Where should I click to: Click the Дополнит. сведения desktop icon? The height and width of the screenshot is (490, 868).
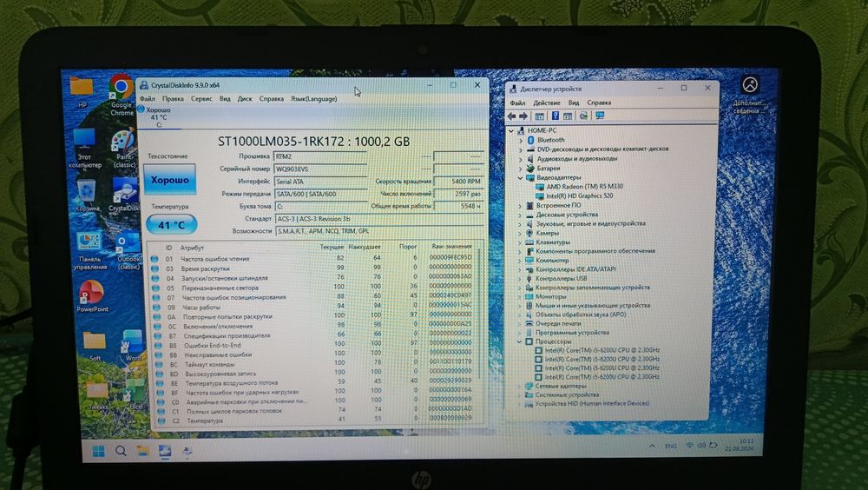750,94
